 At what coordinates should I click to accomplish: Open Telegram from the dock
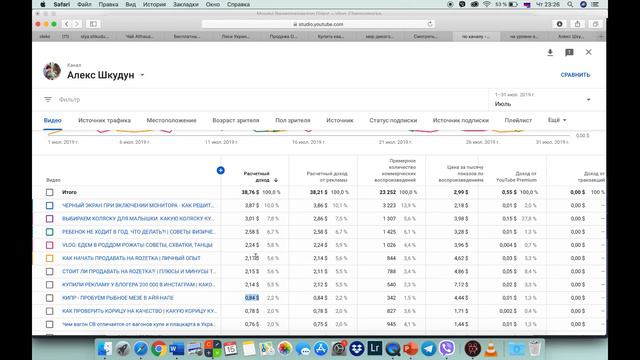429,349
